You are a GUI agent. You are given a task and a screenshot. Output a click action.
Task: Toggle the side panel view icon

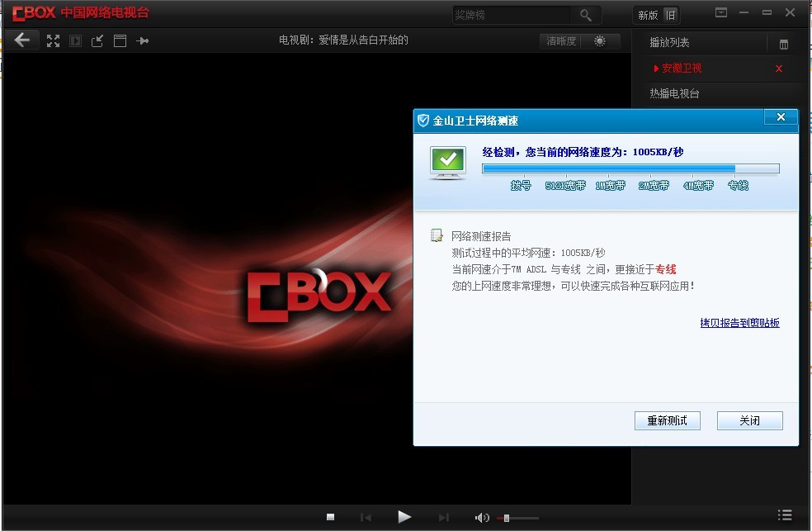[x=75, y=41]
